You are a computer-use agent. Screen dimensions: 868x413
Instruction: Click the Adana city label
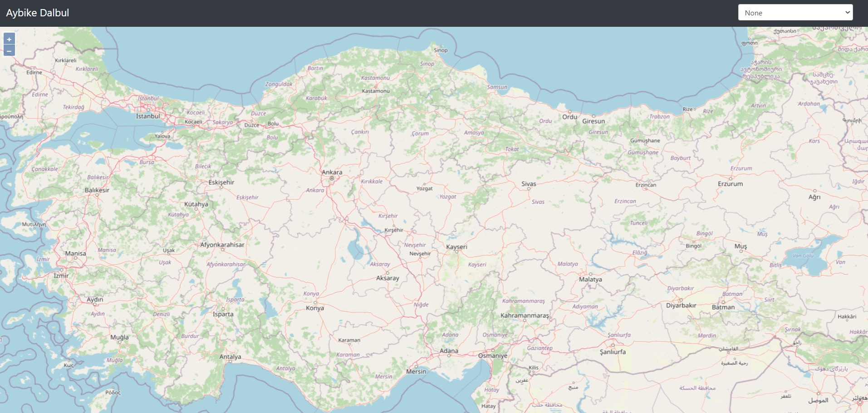point(449,351)
